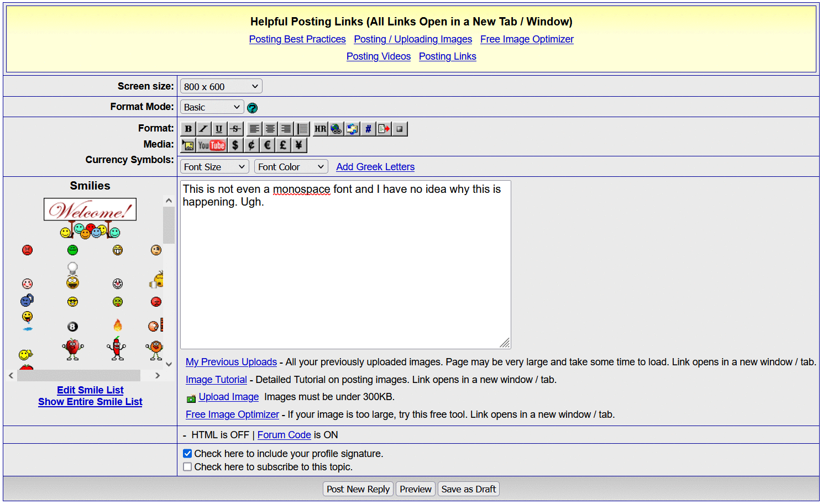Align text left
This screenshot has width=823, height=504.
(254, 129)
